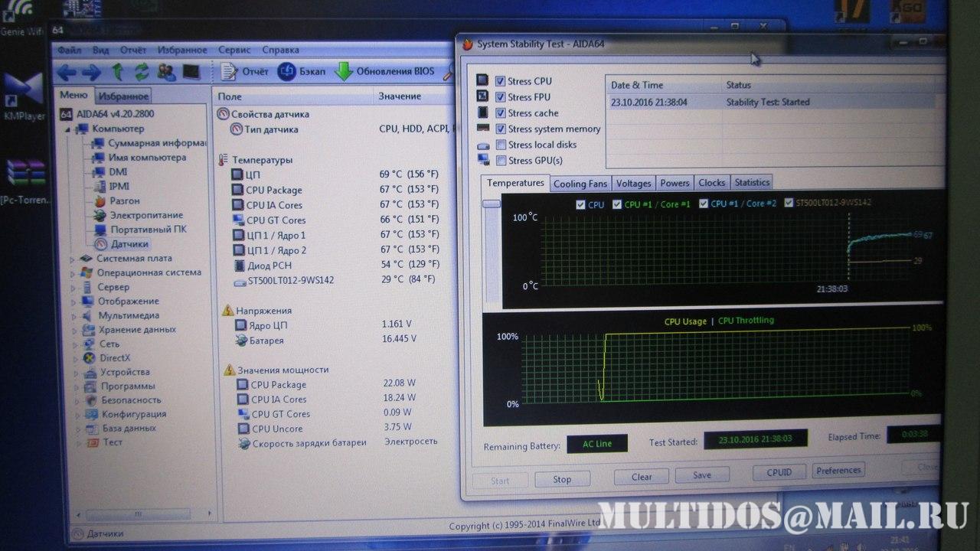Click the green Refresh toolbar icon

point(142,72)
